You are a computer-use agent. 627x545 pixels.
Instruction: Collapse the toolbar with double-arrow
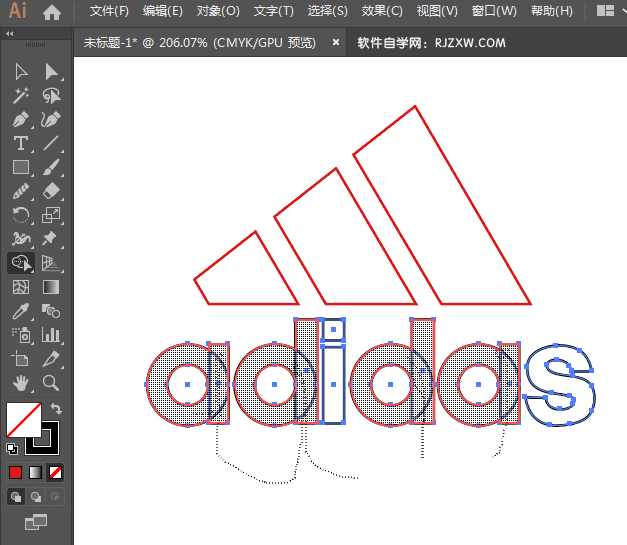[x=10, y=34]
